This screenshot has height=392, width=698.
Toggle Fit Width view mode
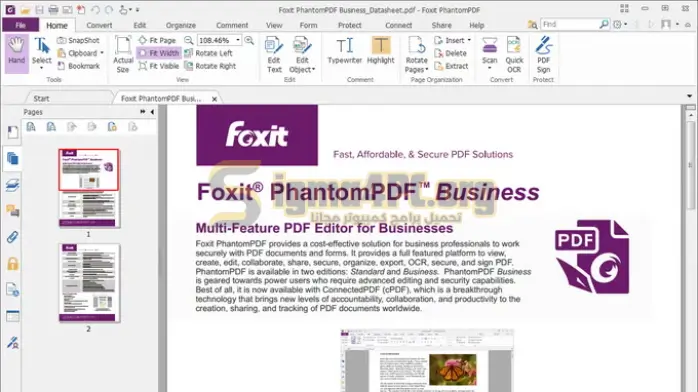(x=158, y=53)
